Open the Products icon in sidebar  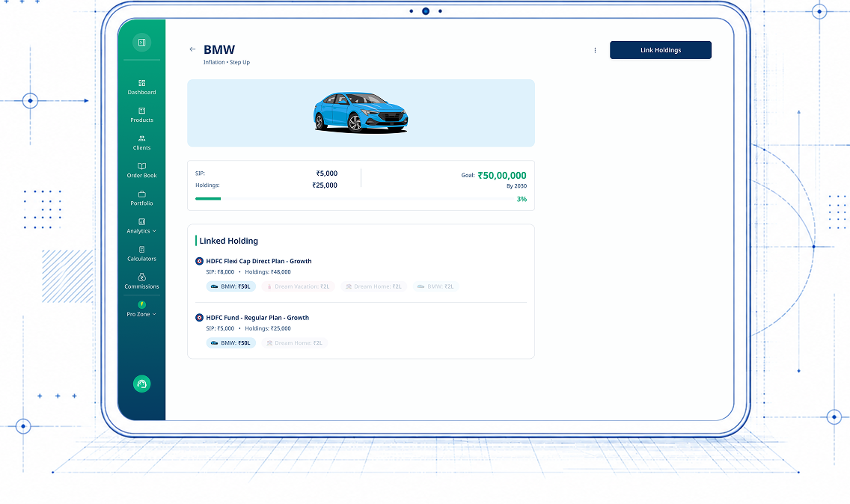click(141, 111)
